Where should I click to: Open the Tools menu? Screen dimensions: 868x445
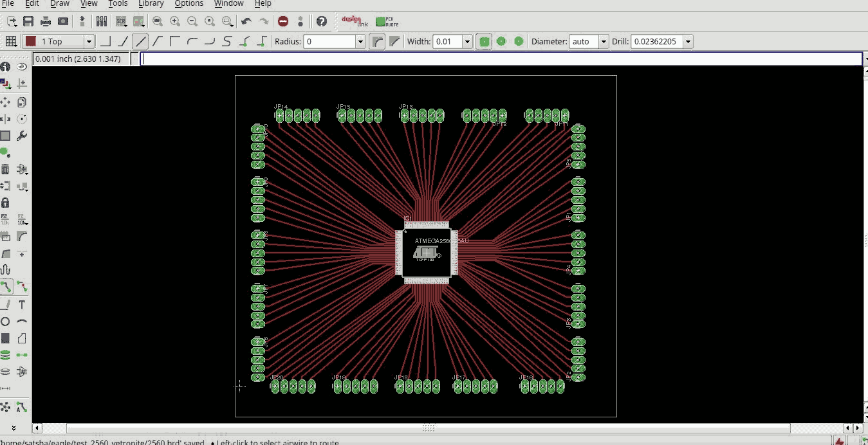coord(118,3)
